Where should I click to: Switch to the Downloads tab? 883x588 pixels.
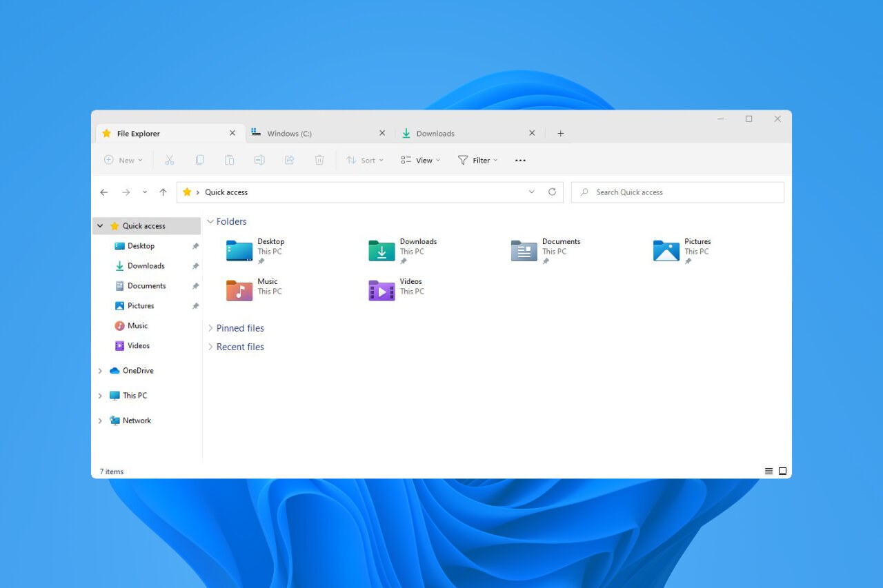[x=468, y=133]
